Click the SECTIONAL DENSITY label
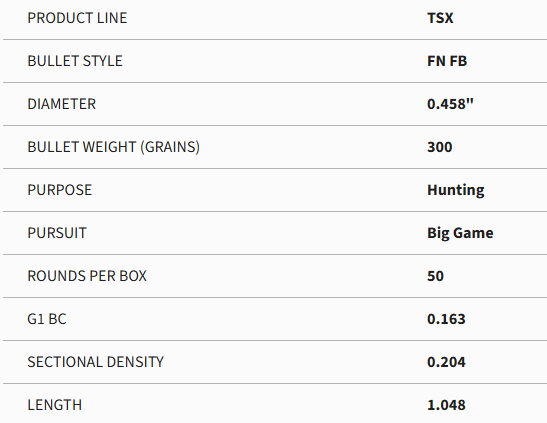Image resolution: width=547 pixels, height=423 pixels. [95, 362]
